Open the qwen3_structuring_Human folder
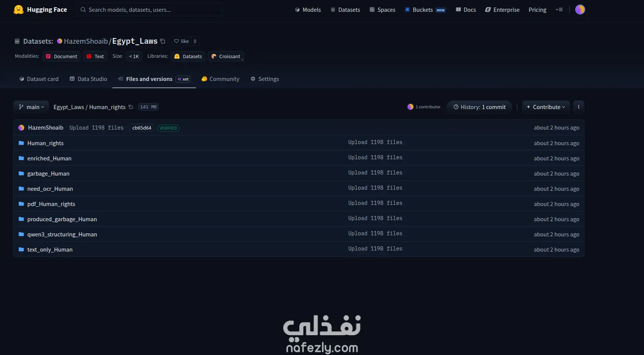 coord(62,235)
